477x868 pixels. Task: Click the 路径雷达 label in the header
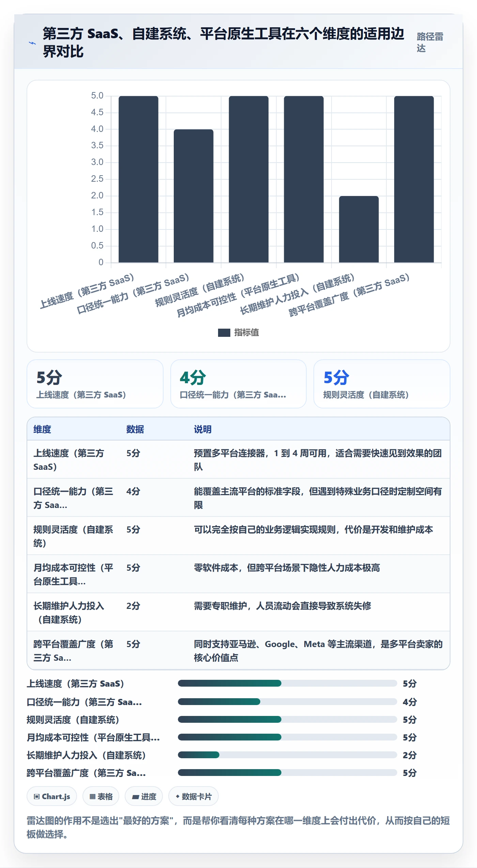tap(430, 43)
